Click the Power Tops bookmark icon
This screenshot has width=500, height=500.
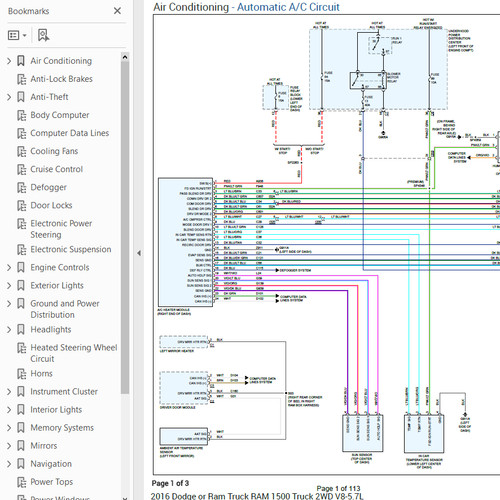click(x=21, y=482)
